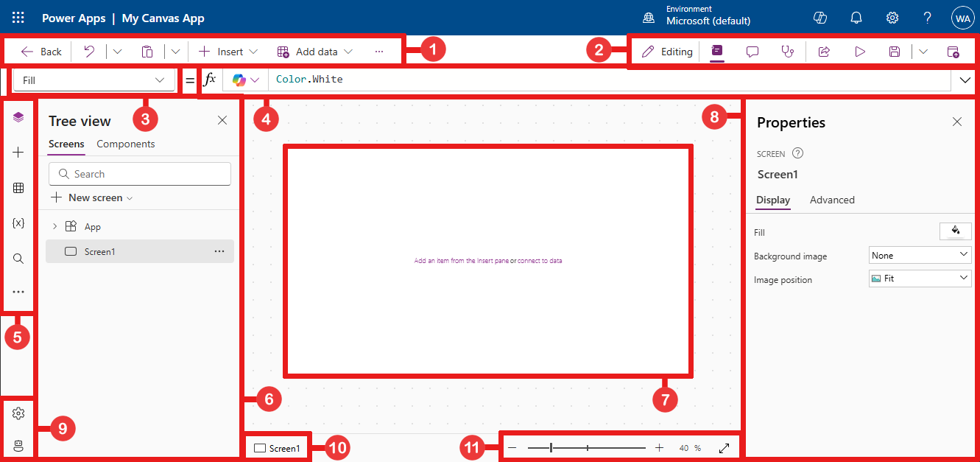Open the virtual agent icon

[18, 445]
